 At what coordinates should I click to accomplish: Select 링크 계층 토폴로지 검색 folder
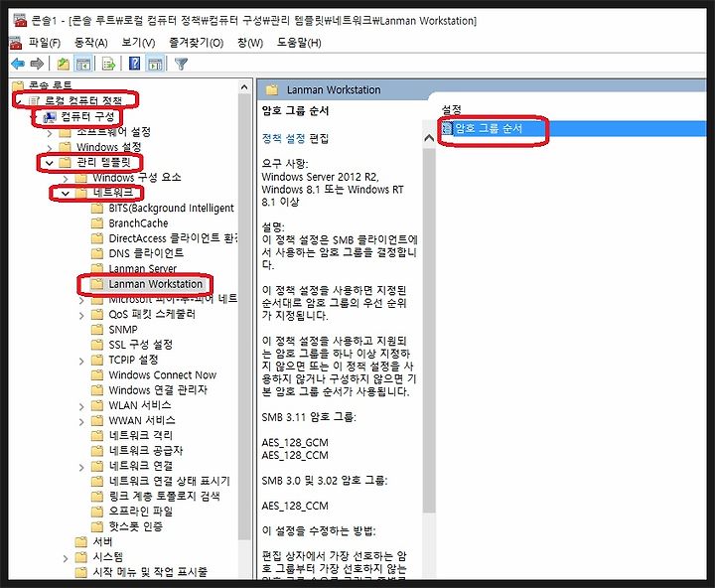[x=164, y=496]
